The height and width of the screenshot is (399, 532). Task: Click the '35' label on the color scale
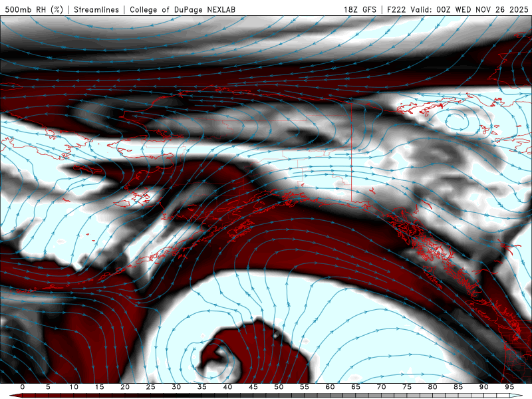tap(202, 387)
